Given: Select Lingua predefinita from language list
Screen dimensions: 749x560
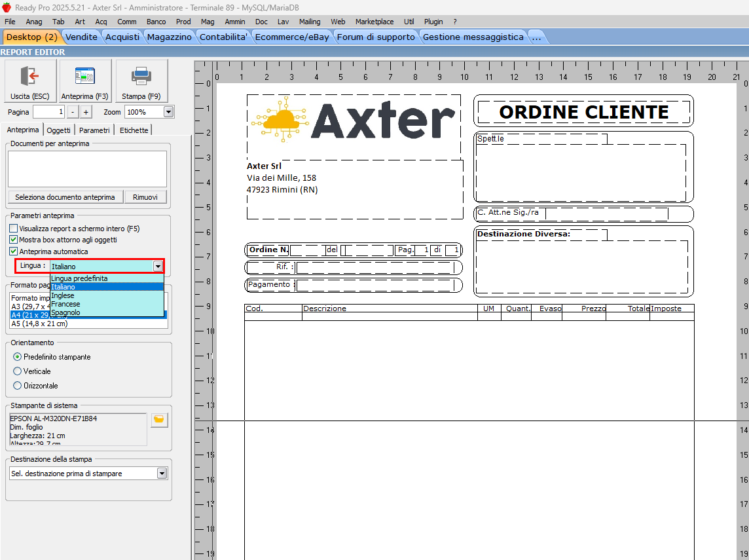Looking at the screenshot, I should [107, 278].
